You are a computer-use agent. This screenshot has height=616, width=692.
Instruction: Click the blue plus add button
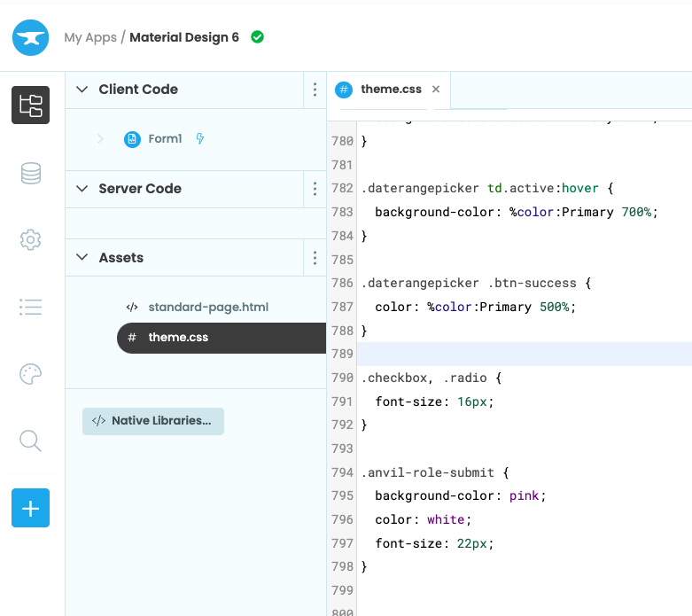tap(31, 508)
